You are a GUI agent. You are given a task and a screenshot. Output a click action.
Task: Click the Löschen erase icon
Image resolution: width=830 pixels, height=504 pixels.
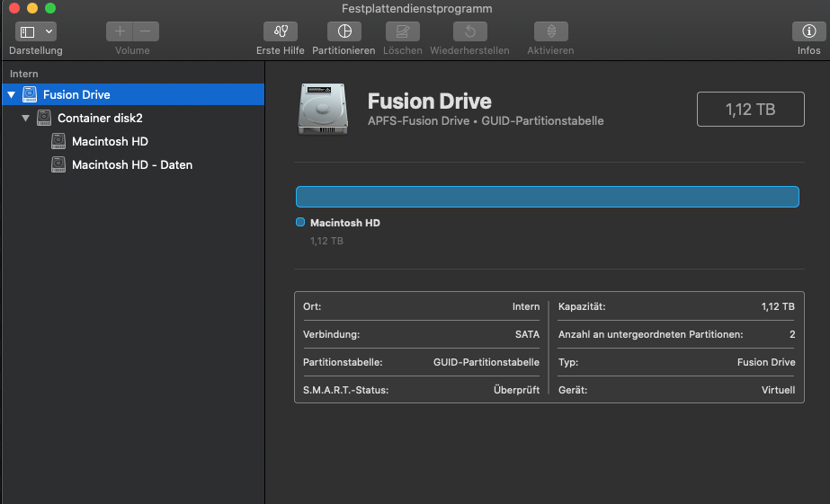pos(402,31)
